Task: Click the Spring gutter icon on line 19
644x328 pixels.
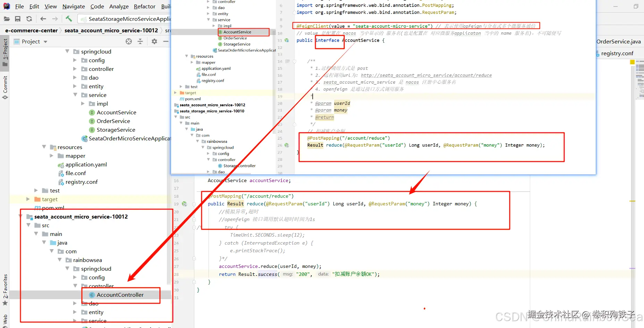Action: point(185,204)
